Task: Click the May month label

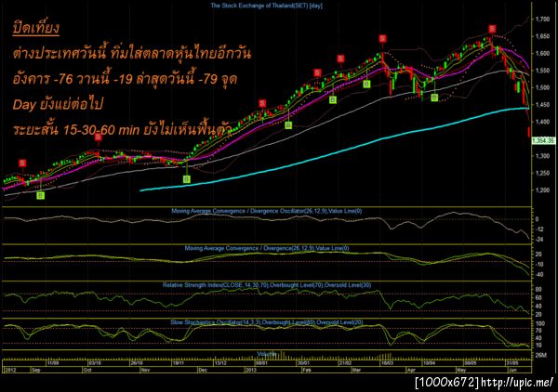Action: (461, 370)
